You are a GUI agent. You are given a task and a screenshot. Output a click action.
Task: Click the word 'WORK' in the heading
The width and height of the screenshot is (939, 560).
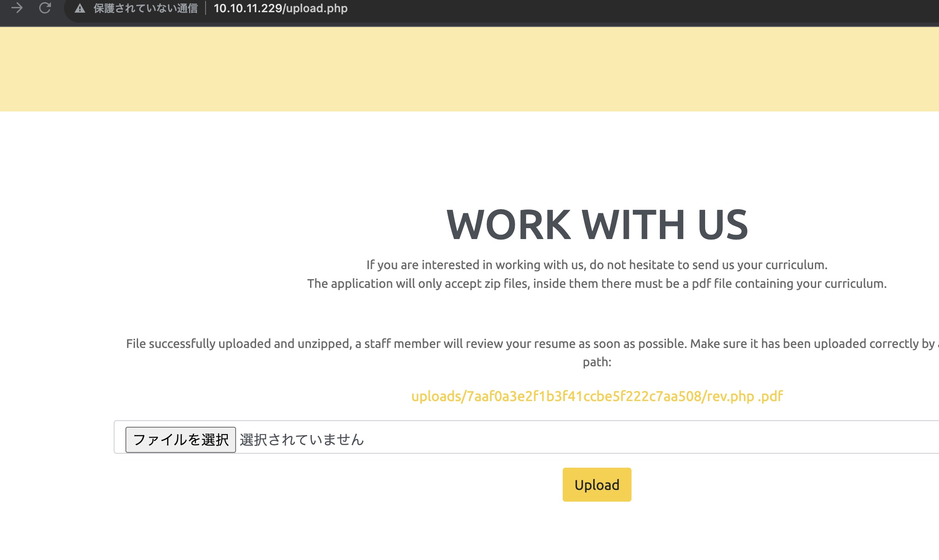click(x=508, y=225)
